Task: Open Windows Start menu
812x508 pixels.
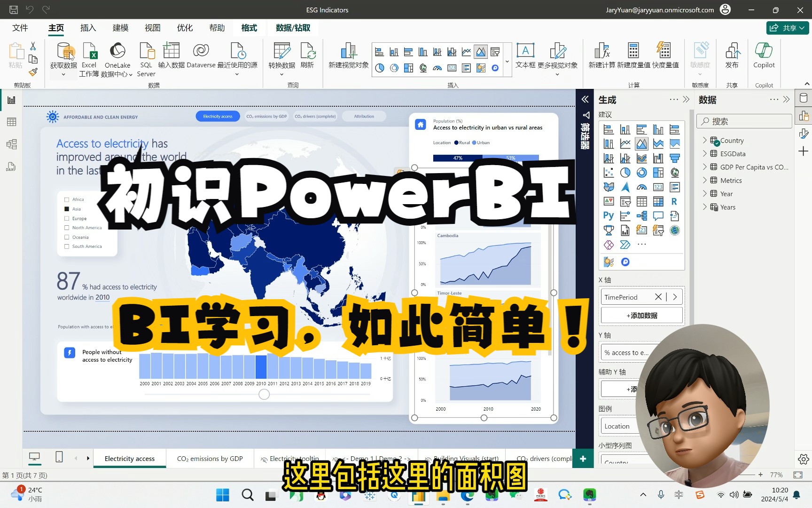Action: (x=223, y=495)
